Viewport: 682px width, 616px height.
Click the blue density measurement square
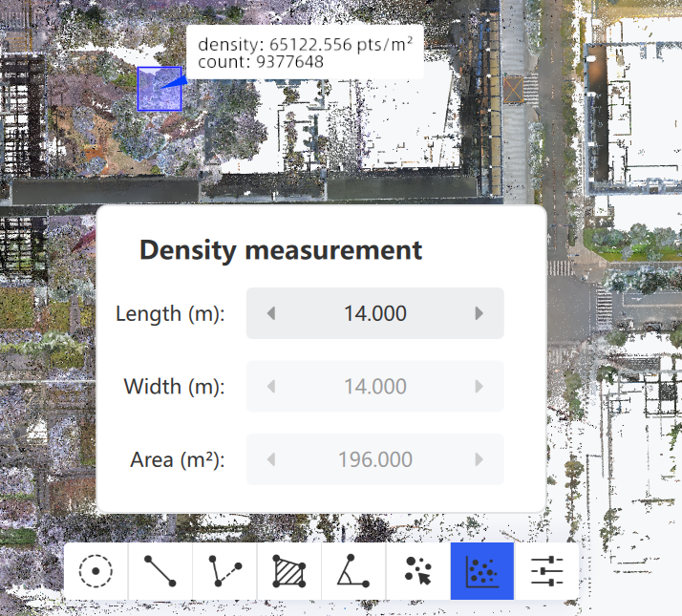pos(160,89)
